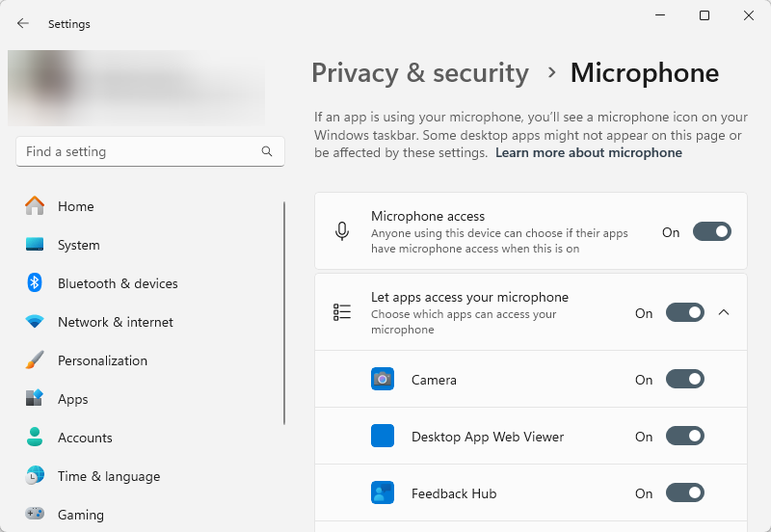The height and width of the screenshot is (532, 771).
Task: Click the back arrow icon in Settings
Action: [x=23, y=23]
